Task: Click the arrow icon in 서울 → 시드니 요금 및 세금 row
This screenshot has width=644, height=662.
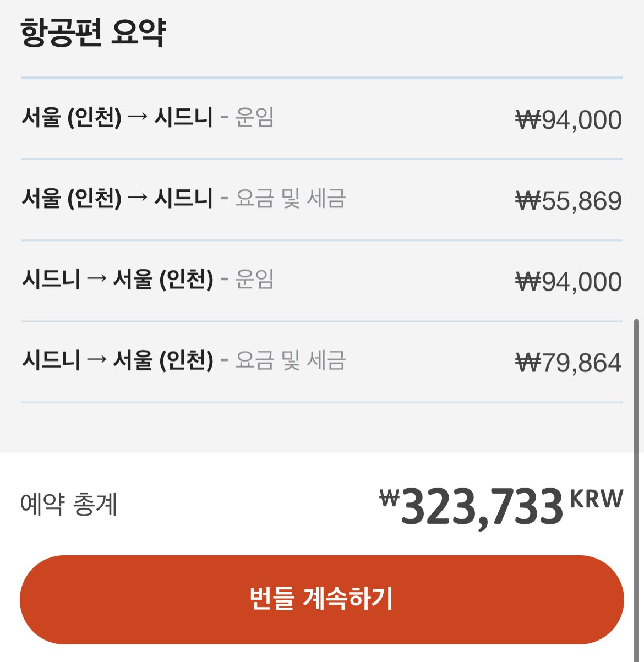Action: tap(138, 198)
